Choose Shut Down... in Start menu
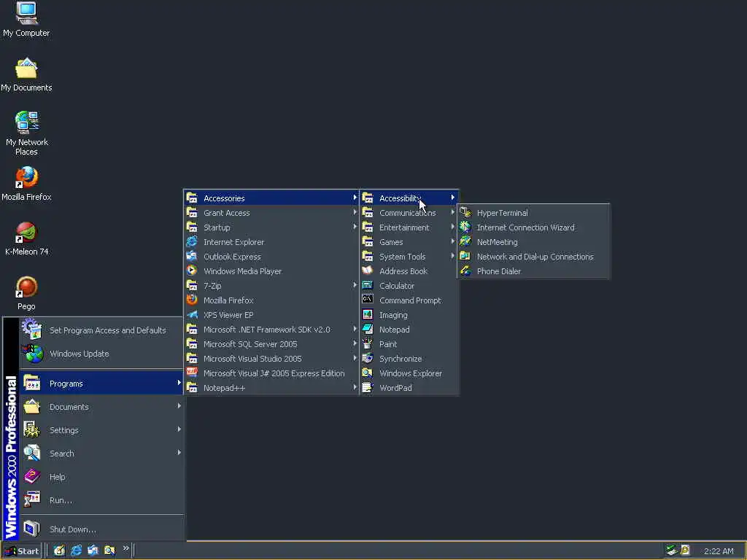 (101, 529)
